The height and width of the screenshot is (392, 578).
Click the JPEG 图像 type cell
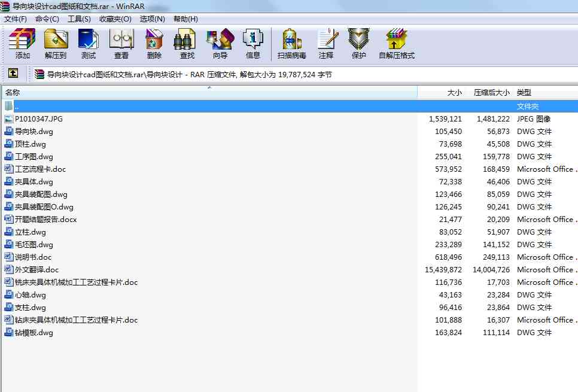click(x=534, y=119)
